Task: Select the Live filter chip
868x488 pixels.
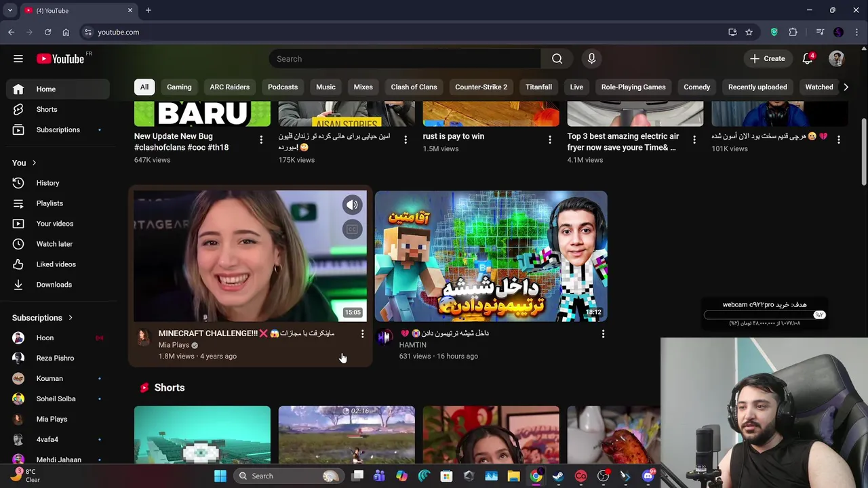Action: click(576, 87)
